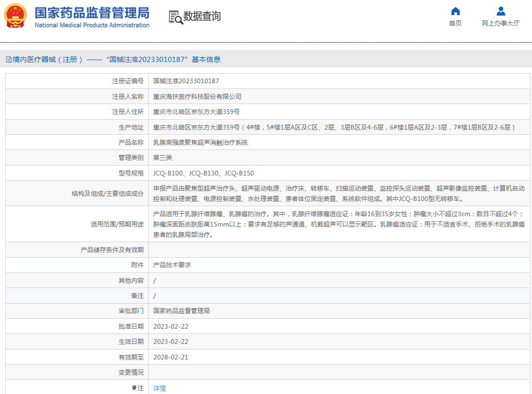Click the national emblem logo

pos(15,16)
